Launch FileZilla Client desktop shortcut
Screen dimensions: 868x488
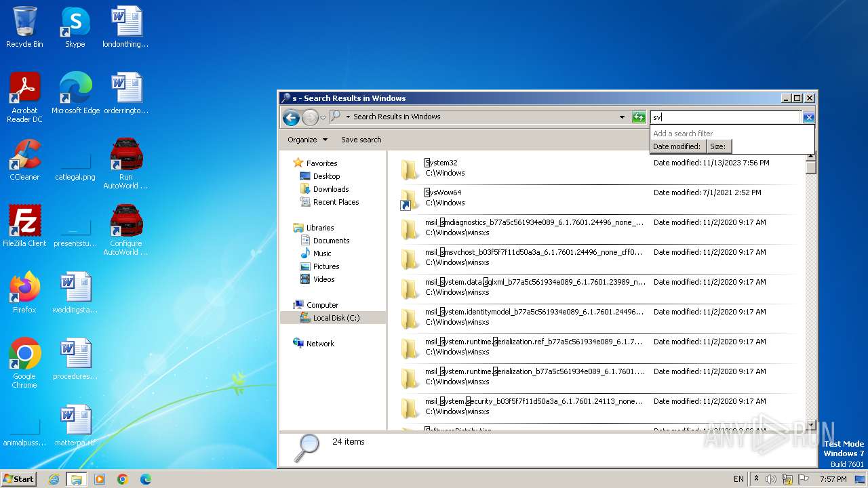(24, 226)
